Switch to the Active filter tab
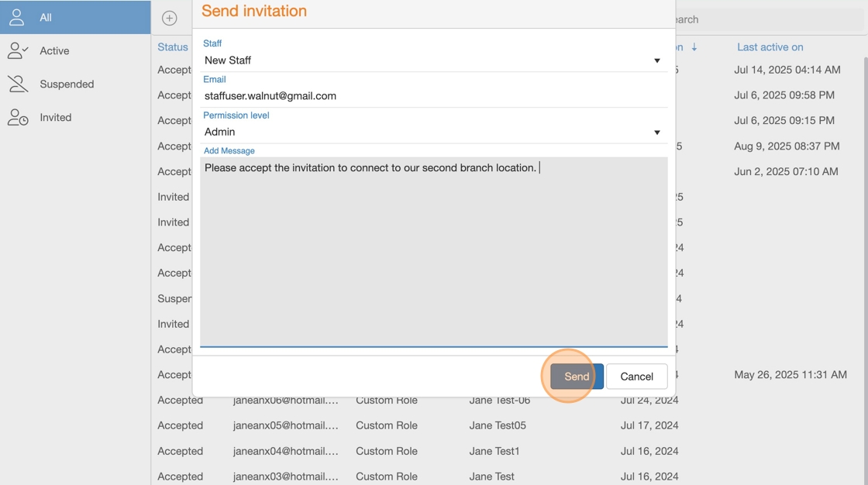Image resolution: width=868 pixels, height=485 pixels. (x=54, y=51)
